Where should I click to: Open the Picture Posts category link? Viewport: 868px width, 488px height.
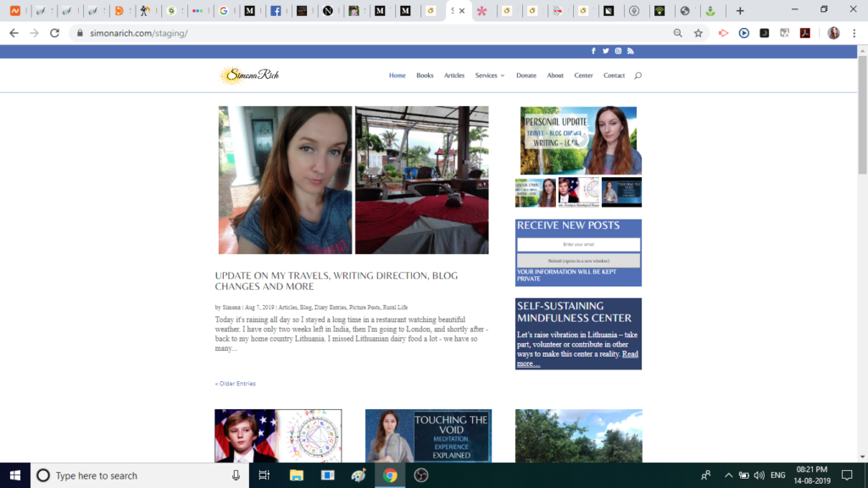(x=364, y=307)
